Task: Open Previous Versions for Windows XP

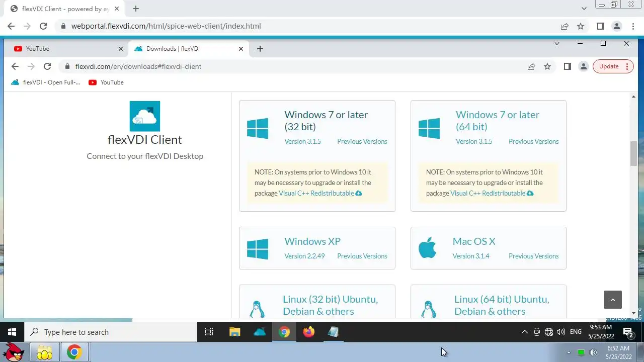Action: (x=362, y=256)
